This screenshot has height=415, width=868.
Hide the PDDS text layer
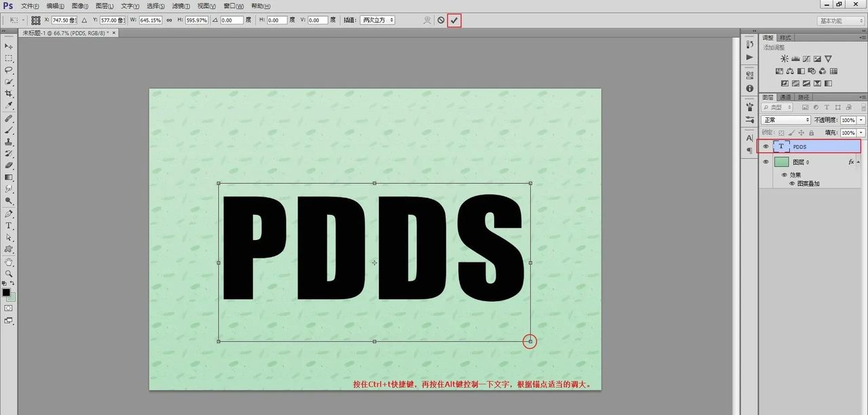point(766,146)
